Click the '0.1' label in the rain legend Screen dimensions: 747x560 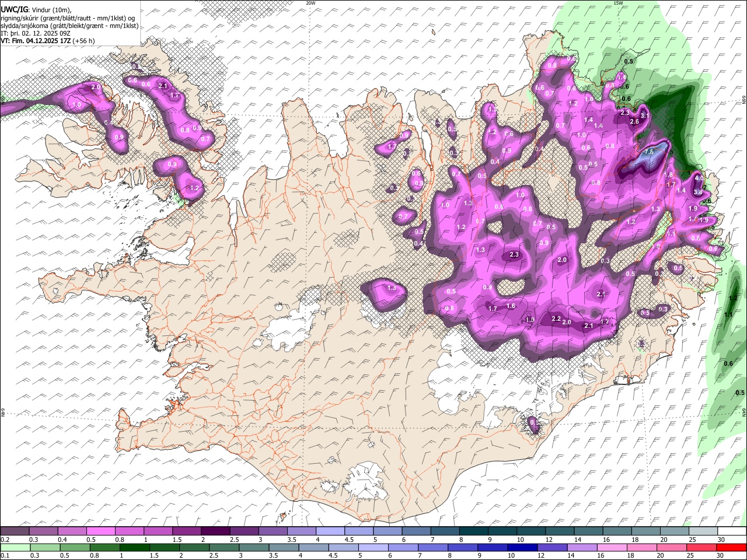tap(5, 555)
